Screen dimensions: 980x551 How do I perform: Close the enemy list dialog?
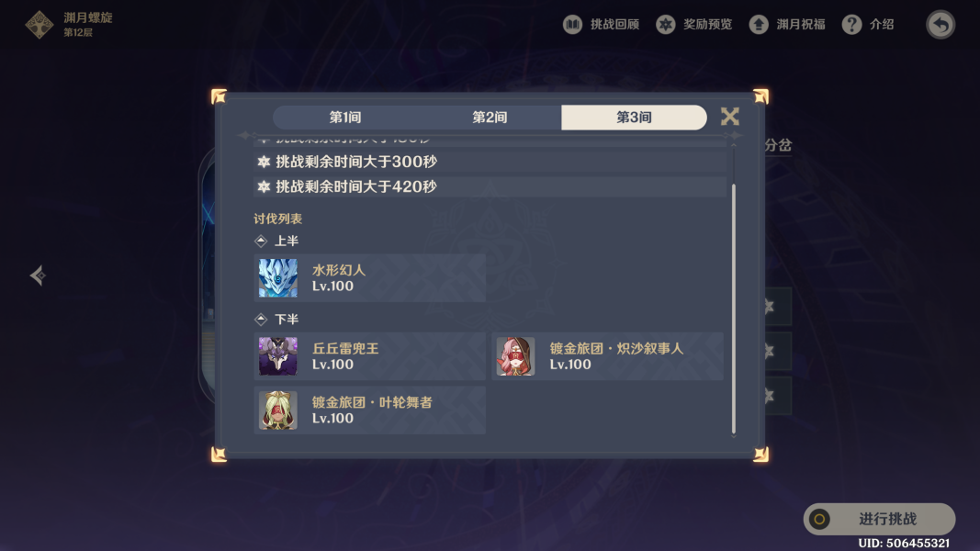click(x=729, y=117)
